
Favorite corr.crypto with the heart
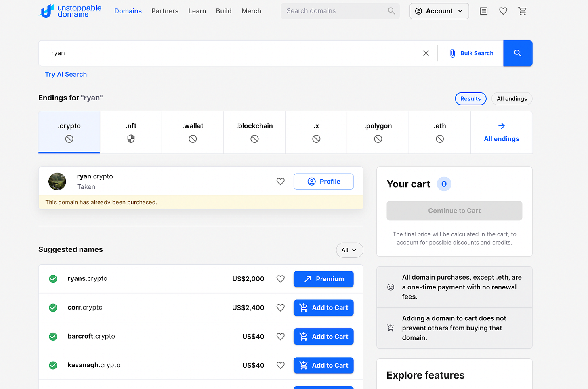pyautogui.click(x=281, y=308)
